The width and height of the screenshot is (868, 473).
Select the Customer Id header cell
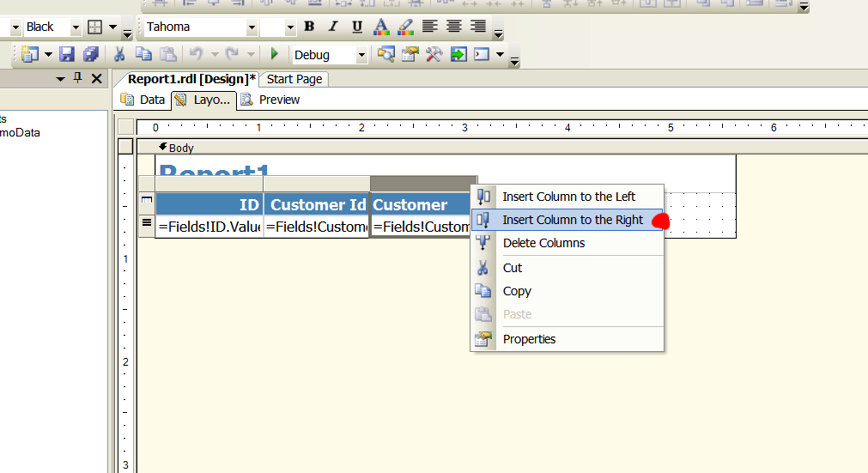click(x=316, y=204)
